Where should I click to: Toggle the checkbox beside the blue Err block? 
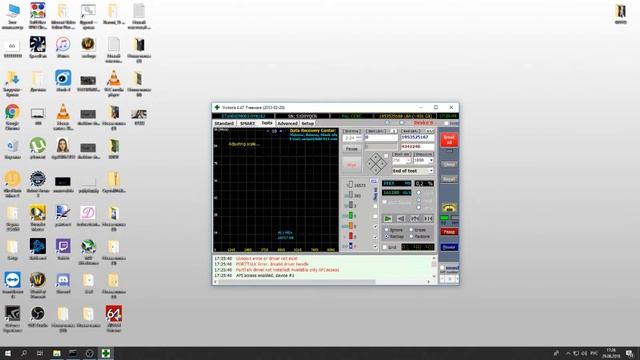coord(375,247)
